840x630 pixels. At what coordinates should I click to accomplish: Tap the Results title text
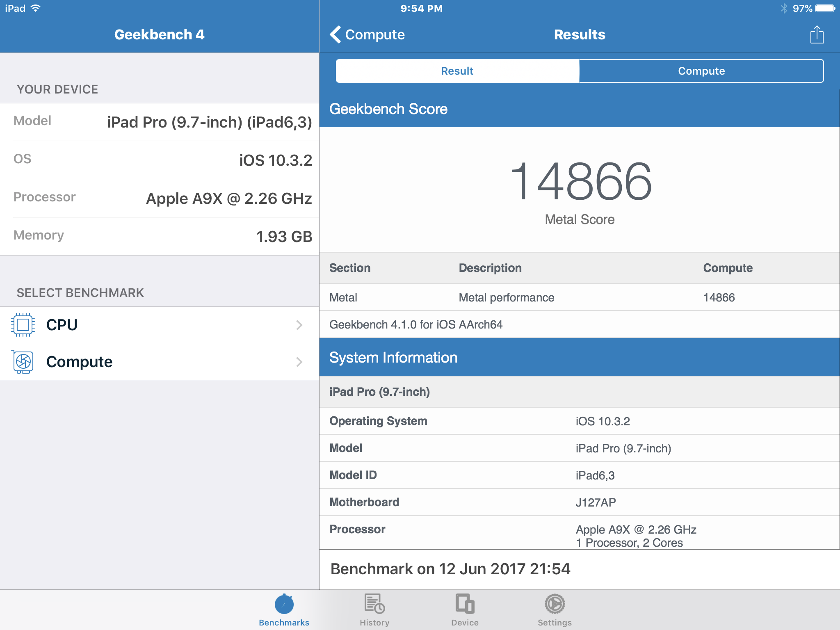pyautogui.click(x=579, y=34)
